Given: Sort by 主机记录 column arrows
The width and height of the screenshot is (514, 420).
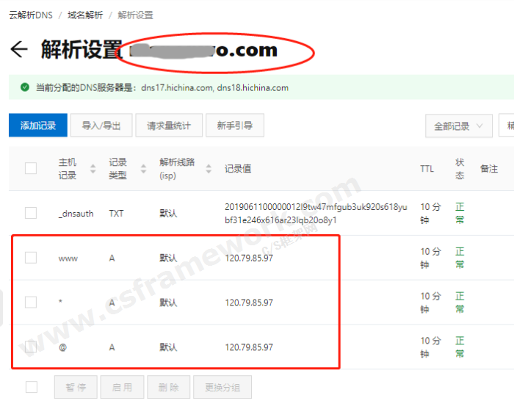Looking at the screenshot, I should tap(93, 169).
